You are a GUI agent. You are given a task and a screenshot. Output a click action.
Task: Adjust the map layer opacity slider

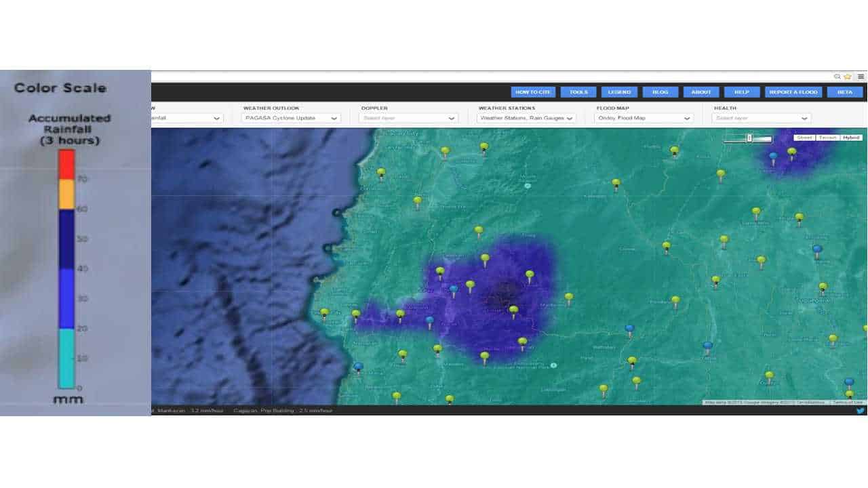(x=749, y=138)
